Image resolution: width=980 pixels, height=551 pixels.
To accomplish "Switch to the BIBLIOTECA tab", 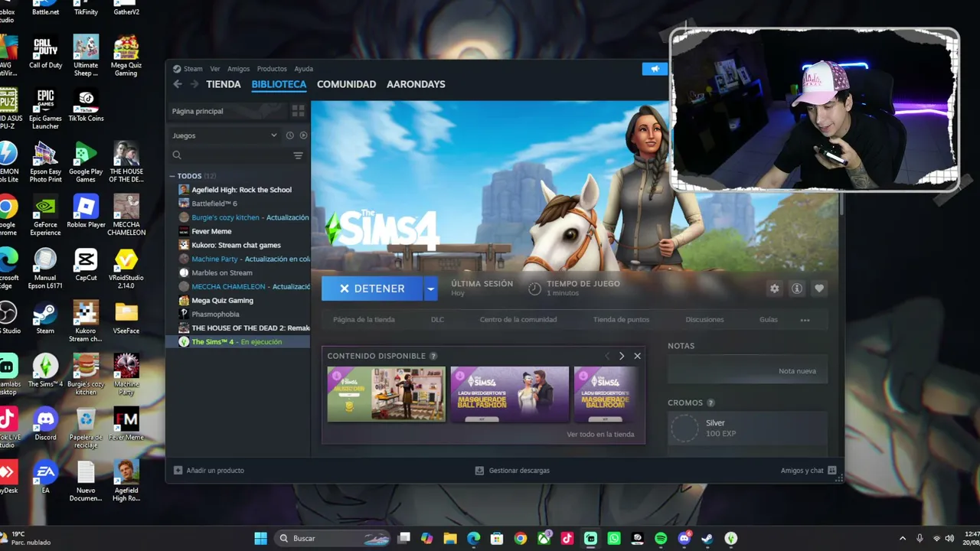I will 279,84.
